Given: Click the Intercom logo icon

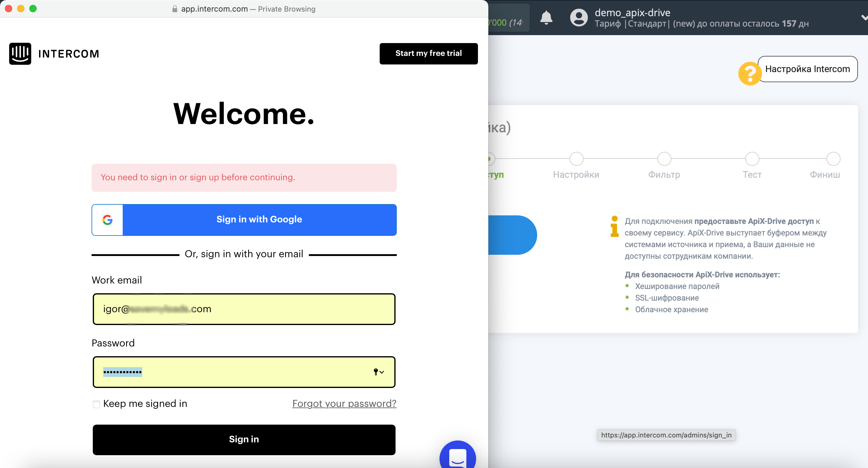Looking at the screenshot, I should pos(20,53).
